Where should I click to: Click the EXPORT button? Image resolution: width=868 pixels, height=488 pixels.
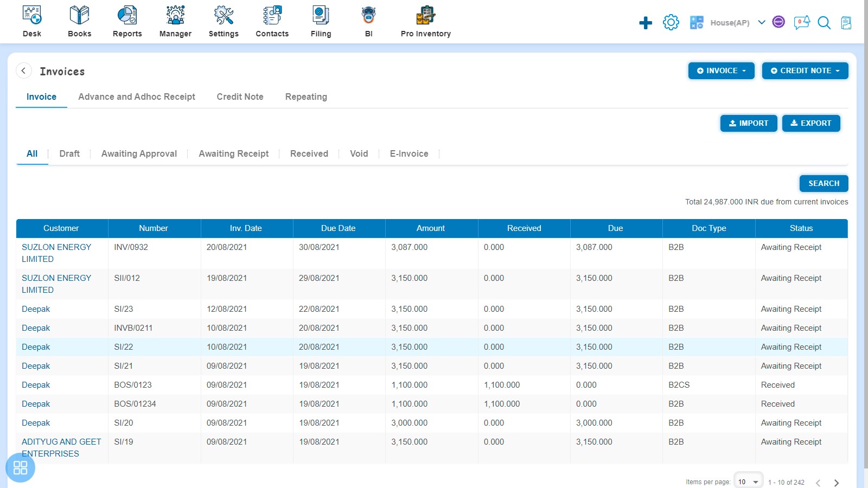click(811, 123)
